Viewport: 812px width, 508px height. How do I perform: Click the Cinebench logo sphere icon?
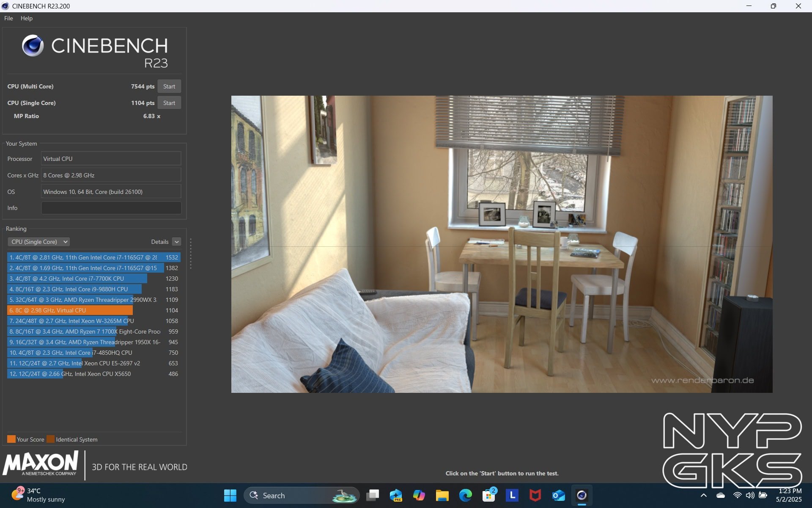(33, 46)
